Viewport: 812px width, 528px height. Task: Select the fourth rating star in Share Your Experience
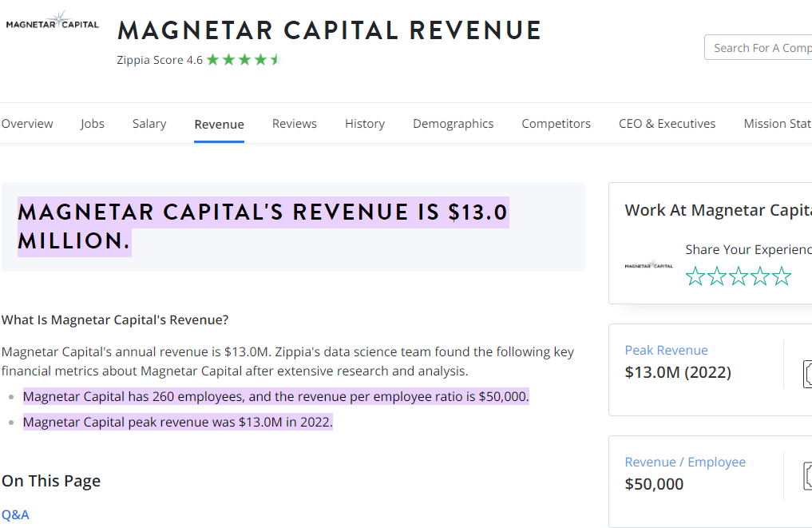click(x=759, y=276)
